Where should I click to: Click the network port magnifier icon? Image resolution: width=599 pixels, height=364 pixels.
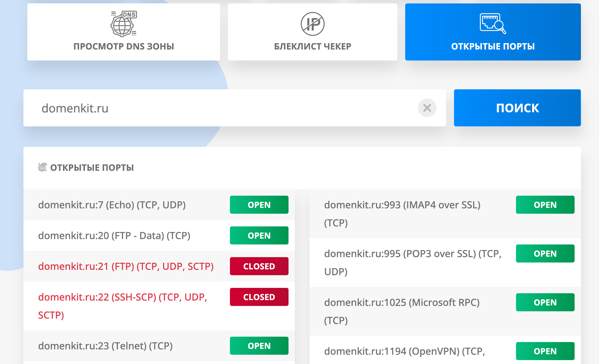[493, 24]
